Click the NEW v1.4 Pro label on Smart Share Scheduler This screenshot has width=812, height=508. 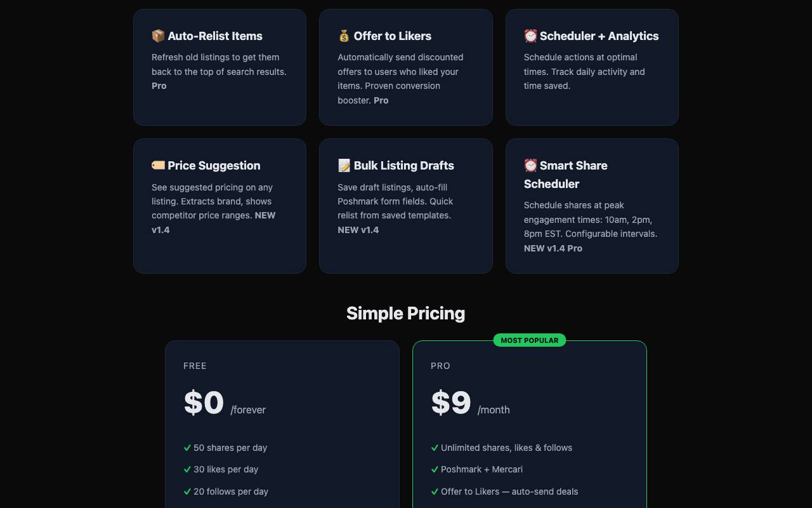coord(553,248)
